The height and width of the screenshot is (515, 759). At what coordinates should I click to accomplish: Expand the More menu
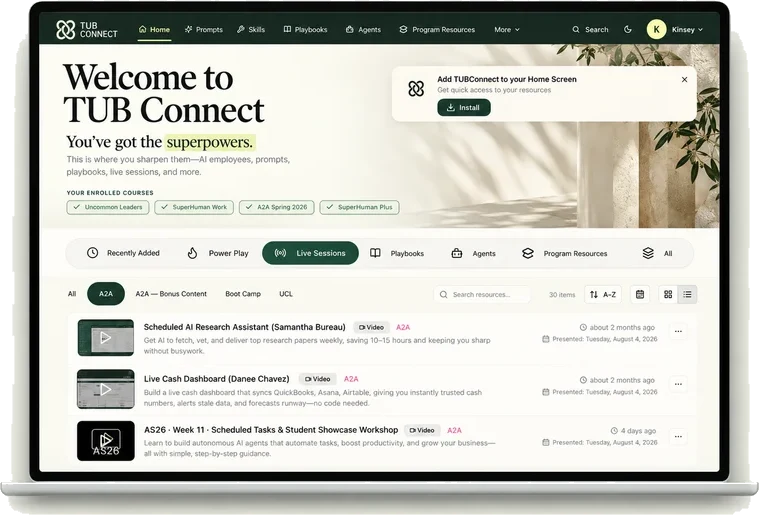point(507,30)
